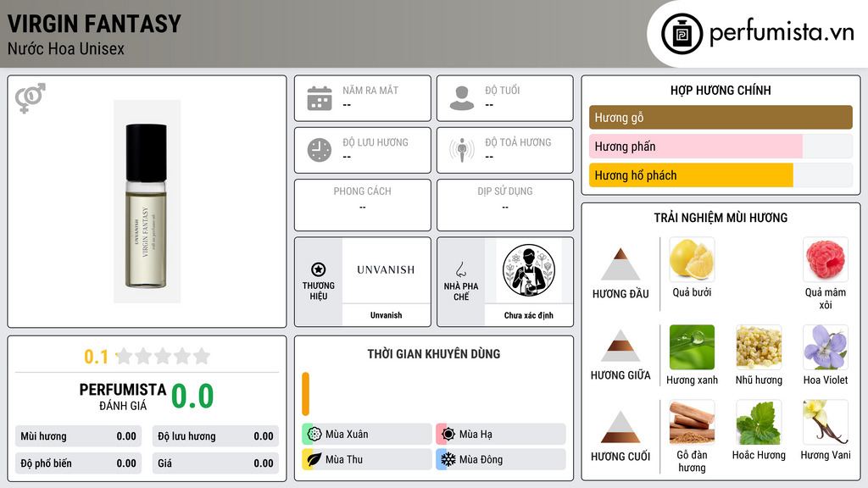Click the Perfumista Đánh giá label
This screenshot has height=488, width=868.
(122, 396)
